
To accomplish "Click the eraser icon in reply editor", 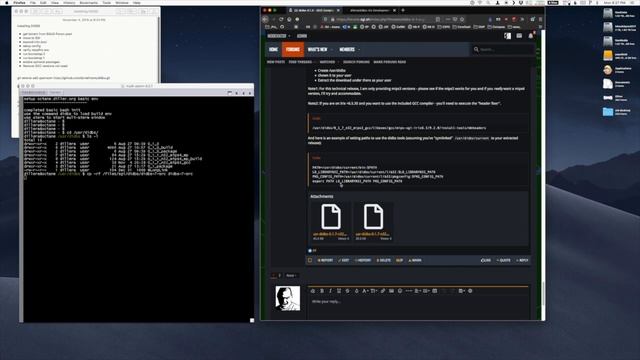I will click(313, 291).
